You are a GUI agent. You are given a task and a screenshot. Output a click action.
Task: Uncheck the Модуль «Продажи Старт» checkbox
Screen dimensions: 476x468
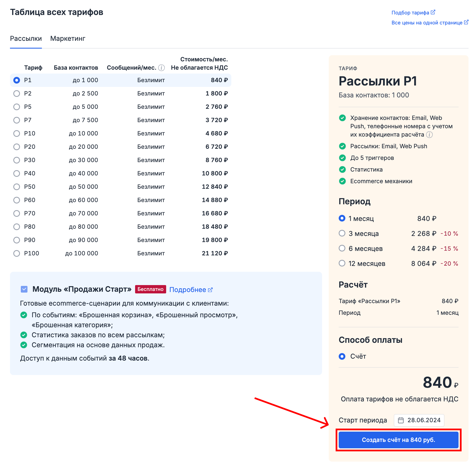(24, 289)
